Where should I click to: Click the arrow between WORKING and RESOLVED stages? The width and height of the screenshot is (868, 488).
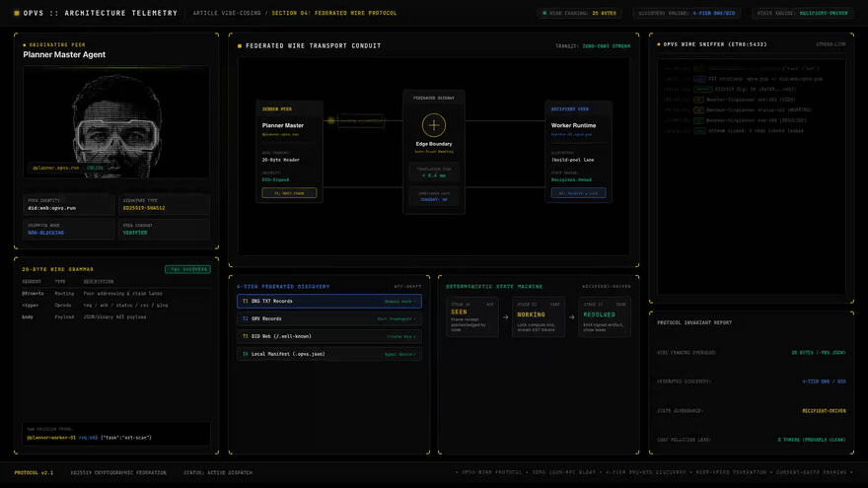point(572,317)
